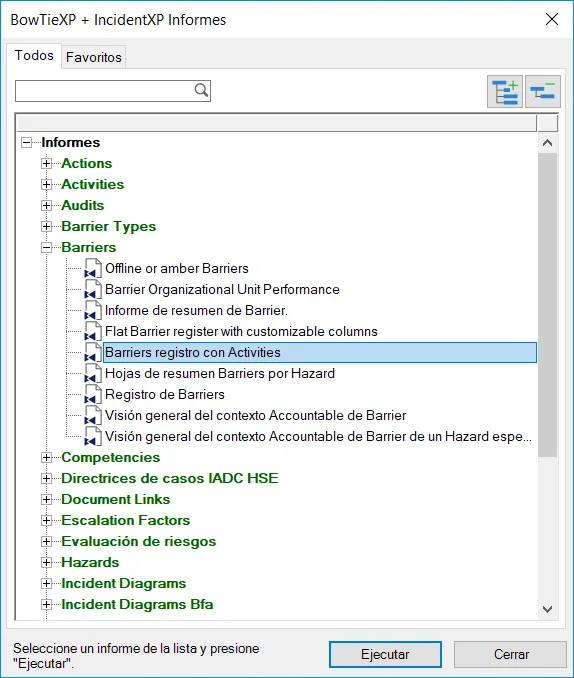Screen dimensions: 574x678
Task: Click the report icon next to Registro de Barriers
Action: [x=93, y=395]
